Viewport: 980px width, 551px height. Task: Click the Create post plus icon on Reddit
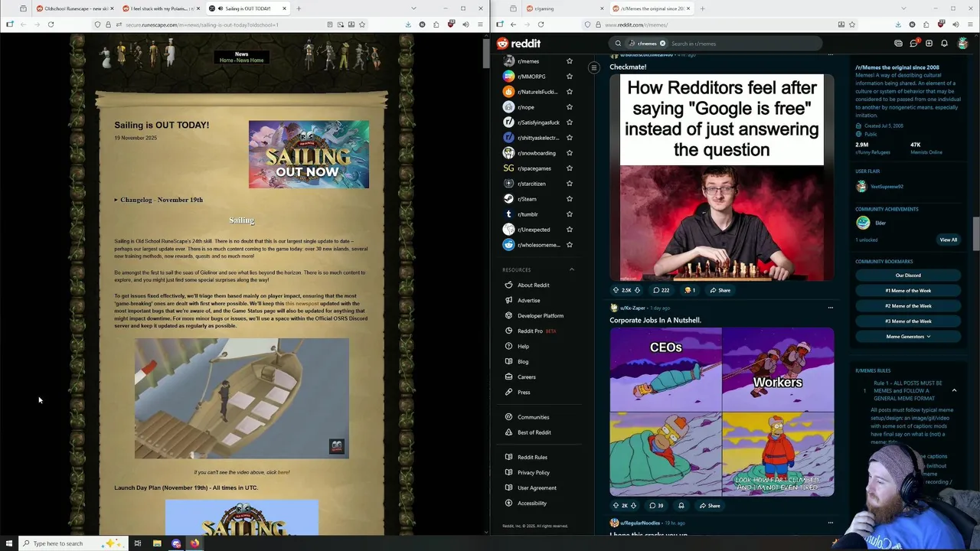(x=929, y=44)
